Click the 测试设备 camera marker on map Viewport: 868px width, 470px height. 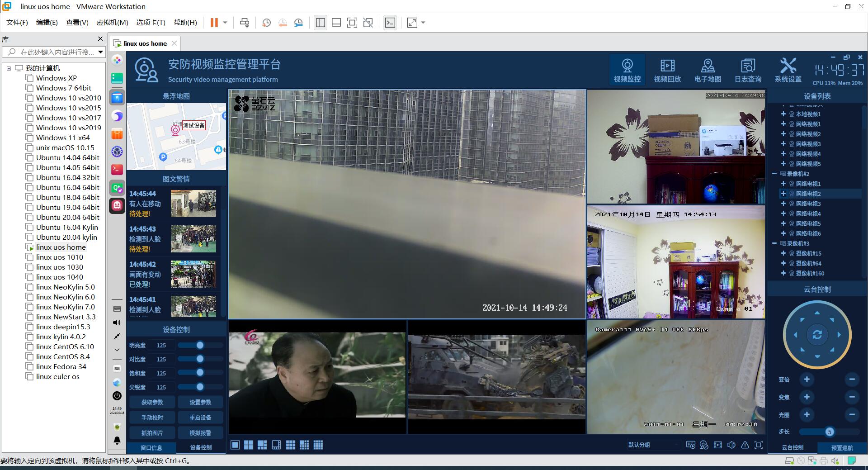(175, 130)
